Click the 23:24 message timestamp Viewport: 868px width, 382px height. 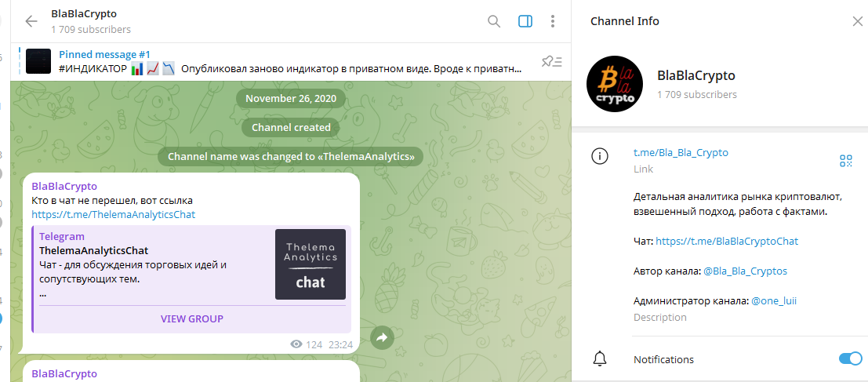tap(340, 344)
